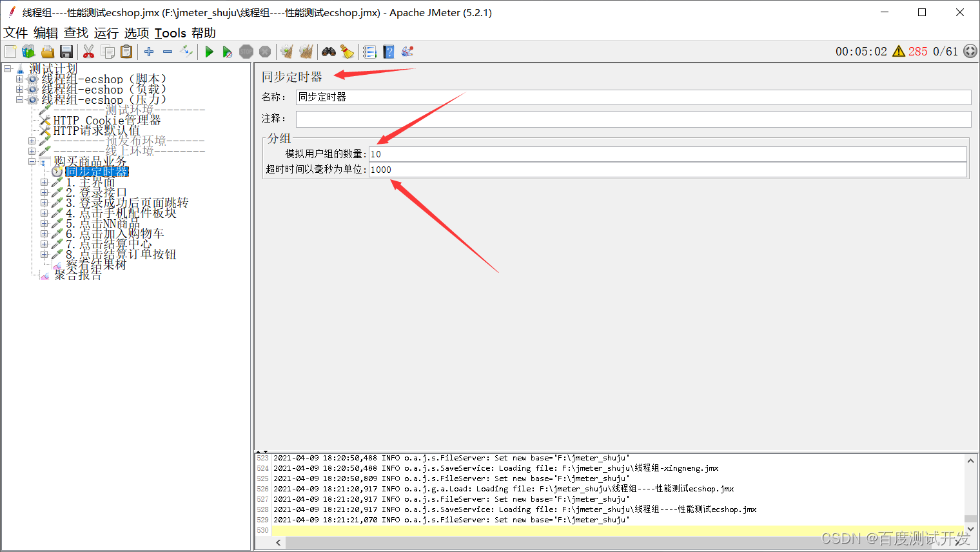Click the grey Stop sign icon
This screenshot has height=552, width=980.
pos(246,52)
